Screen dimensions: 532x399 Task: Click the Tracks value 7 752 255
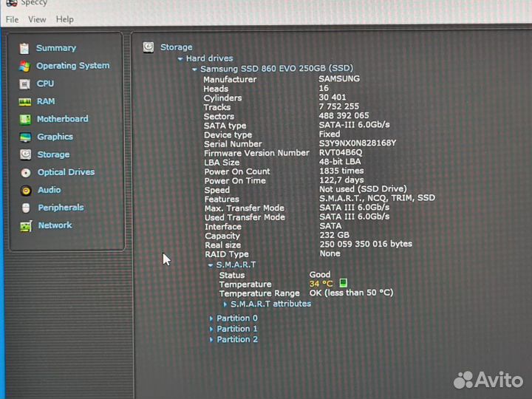[338, 106]
